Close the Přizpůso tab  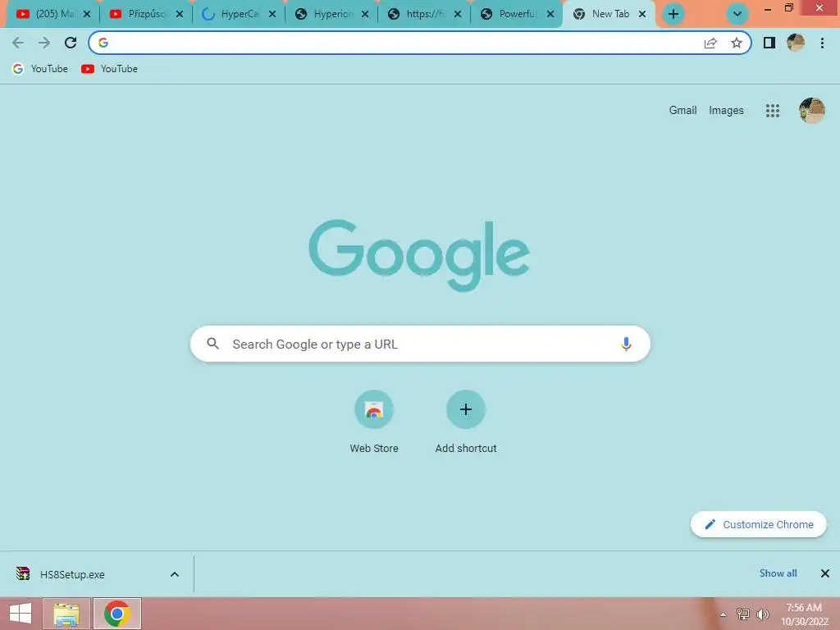[180, 14]
